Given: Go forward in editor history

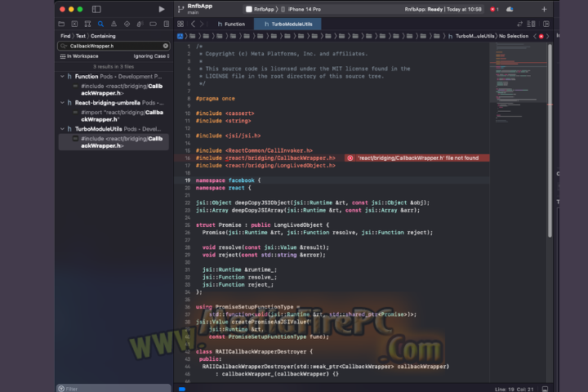Looking at the screenshot, I should click(202, 24).
